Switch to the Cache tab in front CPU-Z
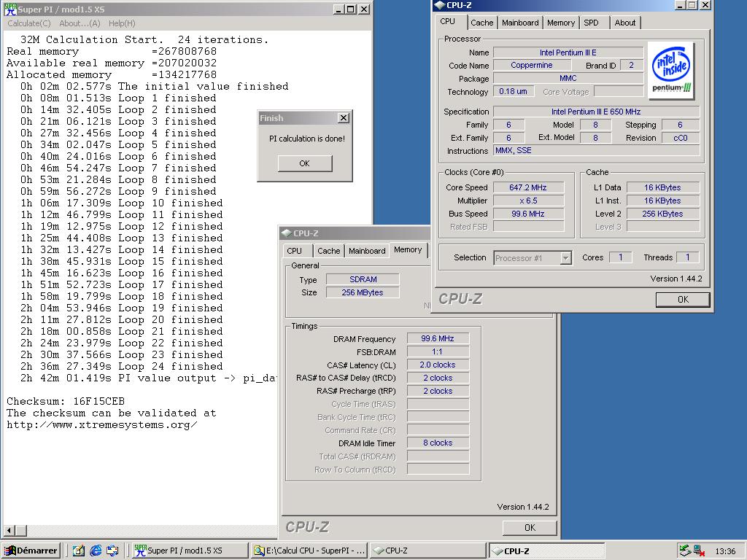Screen dimensions: 747x560 pos(481,23)
